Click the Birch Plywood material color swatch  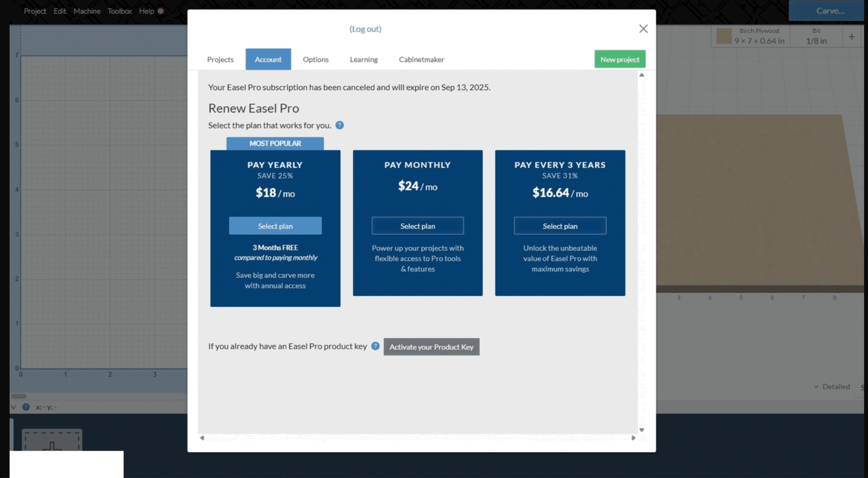tap(724, 37)
